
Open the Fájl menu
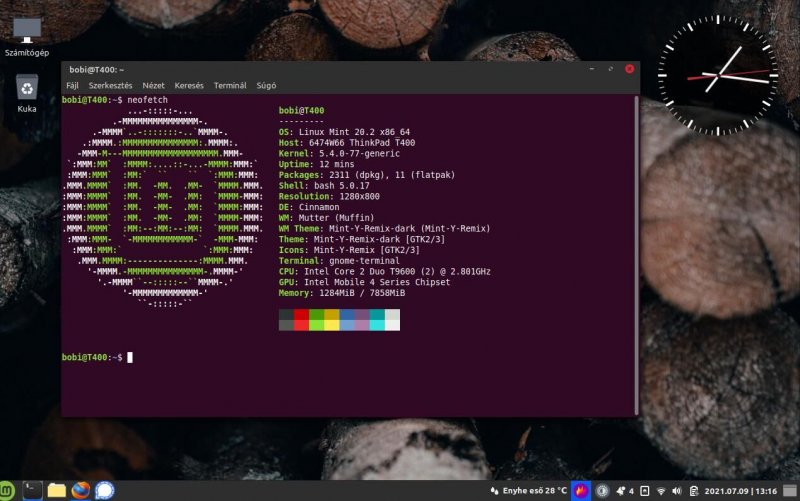pos(72,86)
